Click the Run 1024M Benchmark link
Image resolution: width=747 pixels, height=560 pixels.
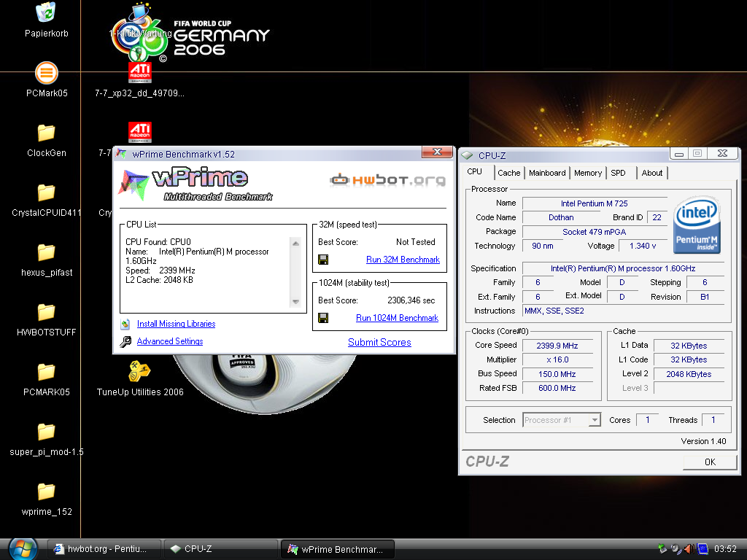tap(397, 318)
